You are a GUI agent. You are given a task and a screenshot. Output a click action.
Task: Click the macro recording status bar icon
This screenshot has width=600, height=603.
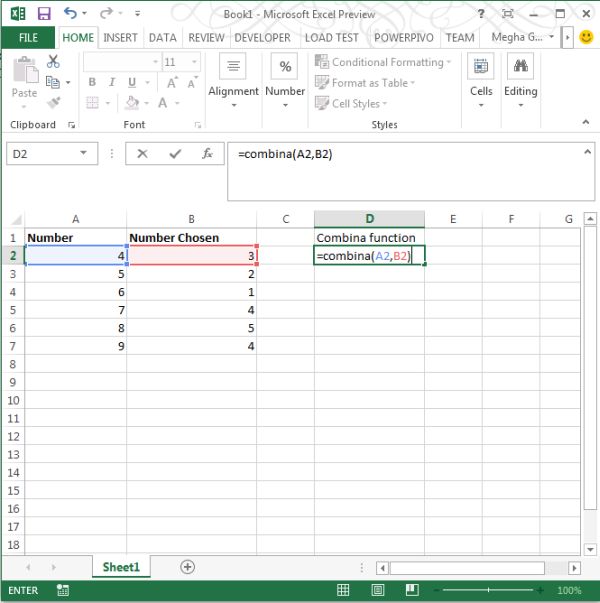(x=63, y=590)
